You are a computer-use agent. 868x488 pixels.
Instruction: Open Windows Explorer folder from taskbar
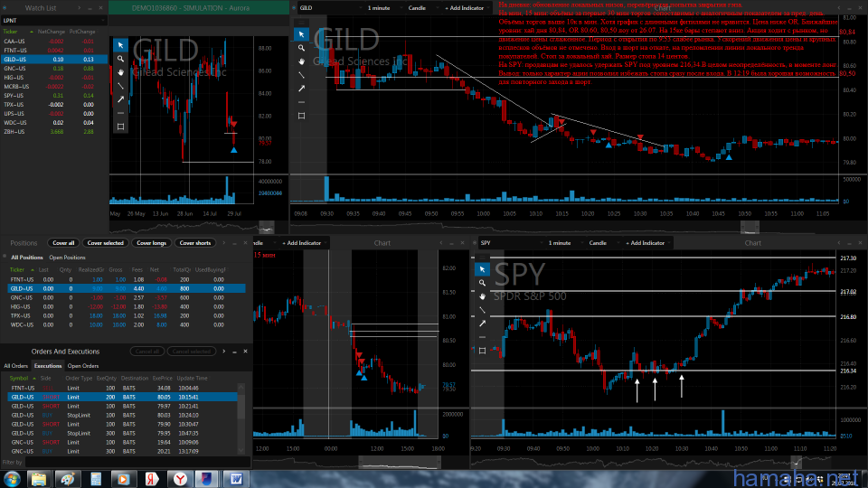39,479
